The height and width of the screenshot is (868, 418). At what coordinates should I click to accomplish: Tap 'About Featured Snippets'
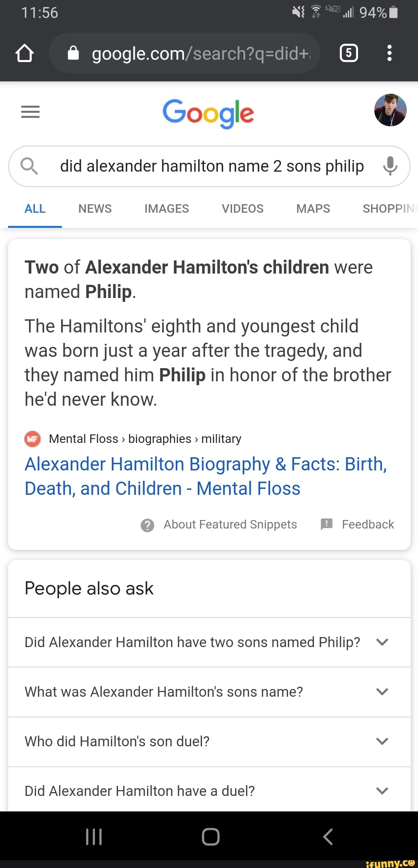click(230, 524)
